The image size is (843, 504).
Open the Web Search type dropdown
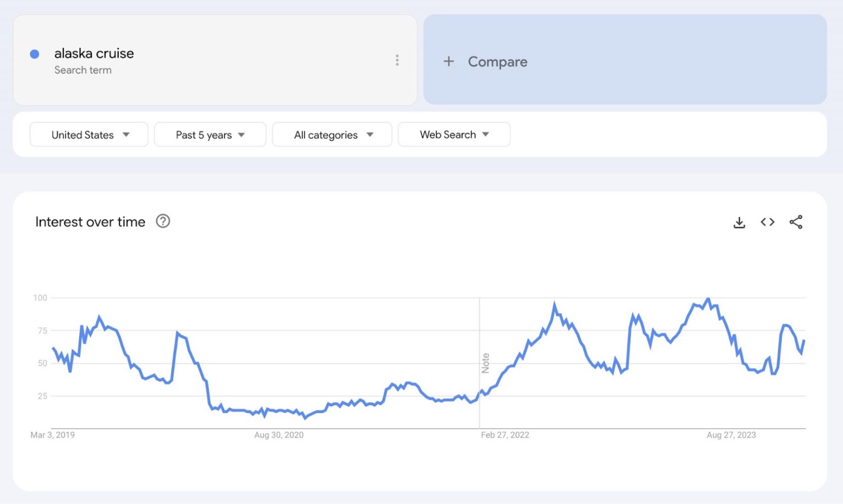coord(454,135)
